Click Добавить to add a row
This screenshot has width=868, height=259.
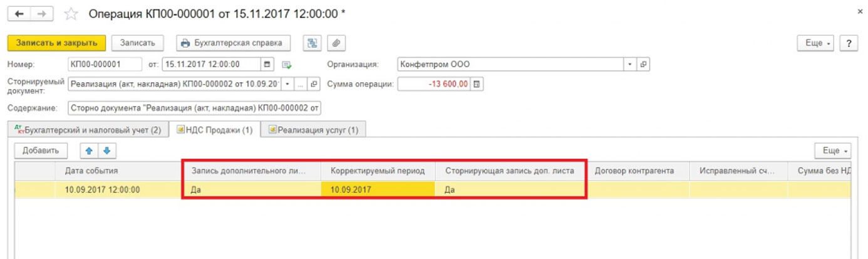[x=41, y=151]
